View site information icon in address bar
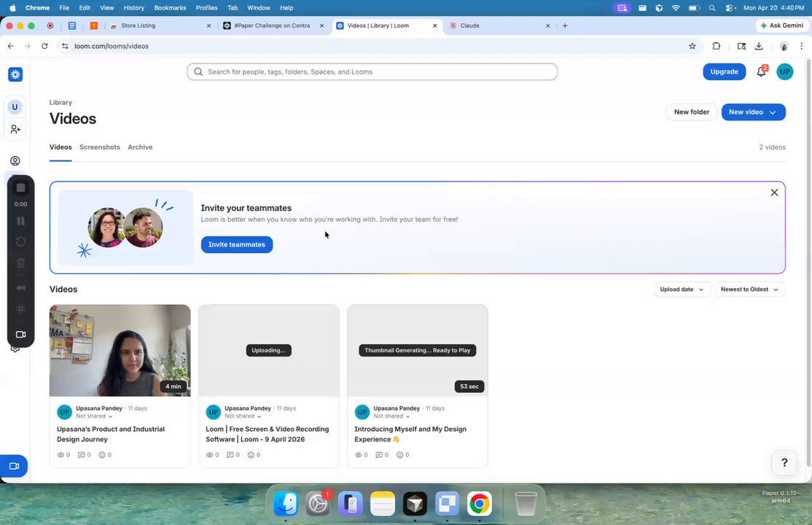 pyautogui.click(x=65, y=46)
